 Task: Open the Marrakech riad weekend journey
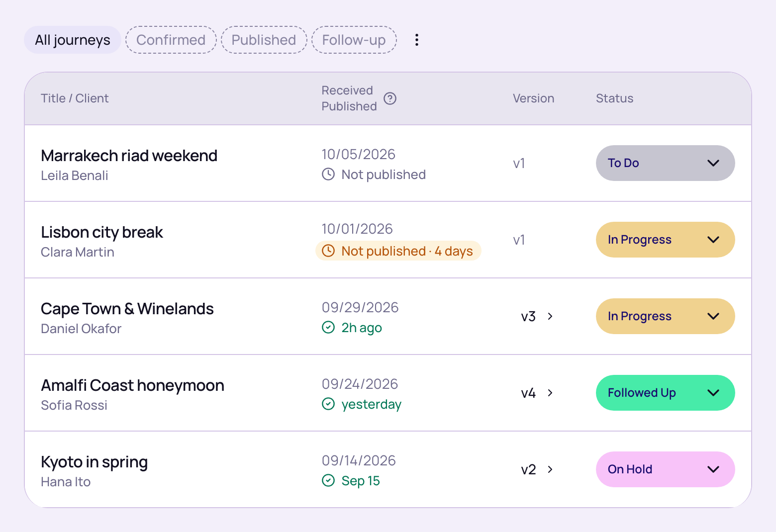point(129,156)
